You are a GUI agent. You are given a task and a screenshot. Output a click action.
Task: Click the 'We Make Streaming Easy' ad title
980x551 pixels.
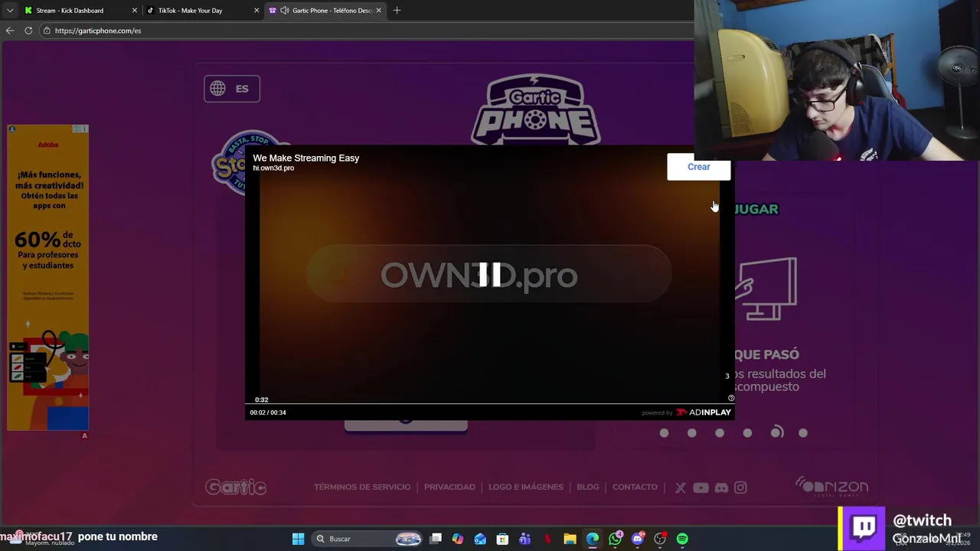click(306, 158)
